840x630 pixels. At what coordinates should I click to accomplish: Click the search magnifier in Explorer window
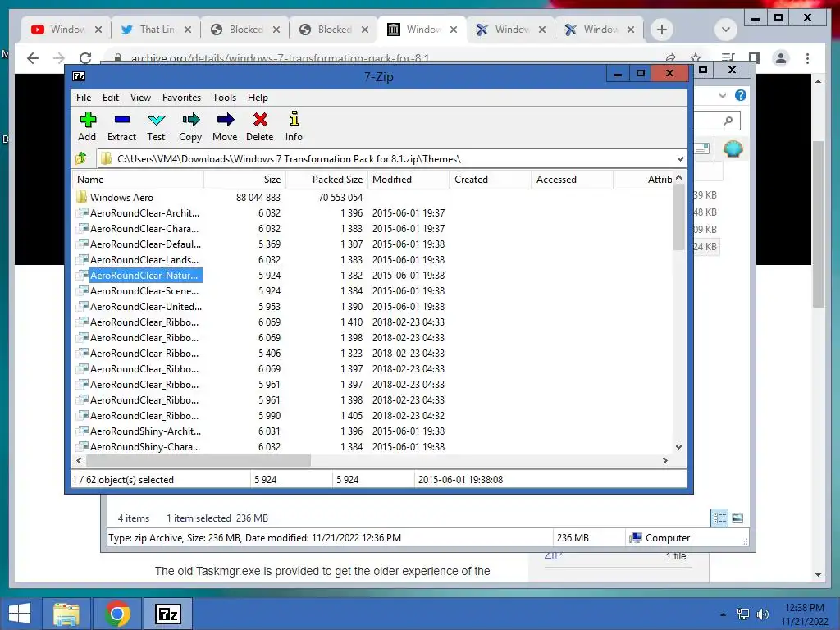[728, 121]
